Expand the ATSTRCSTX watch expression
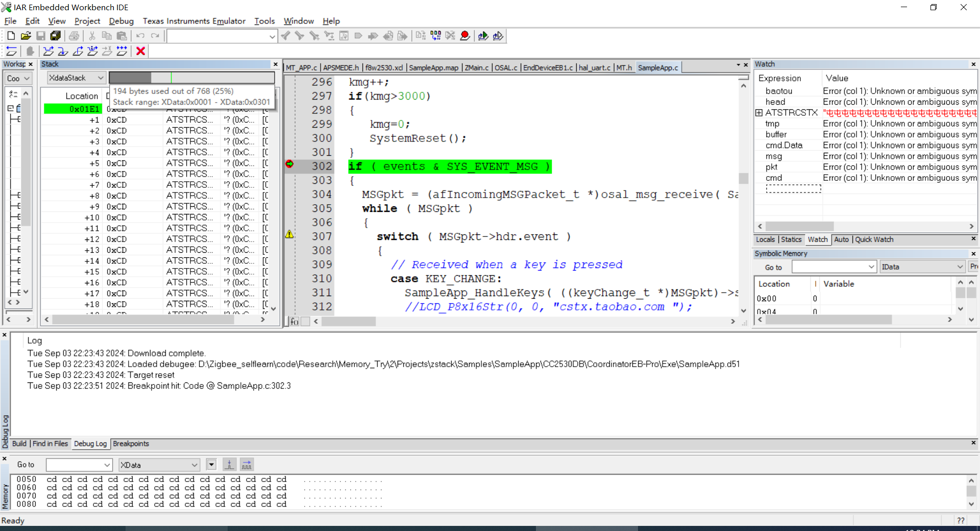The width and height of the screenshot is (980, 531). coord(759,112)
